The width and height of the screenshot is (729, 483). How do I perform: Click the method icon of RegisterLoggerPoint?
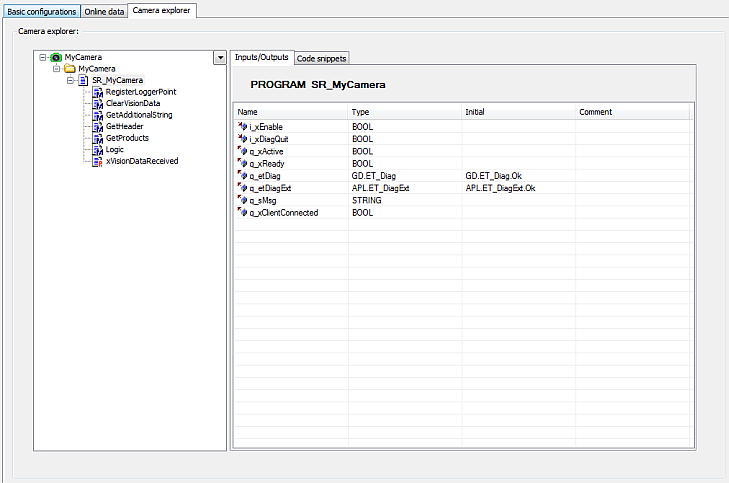point(98,92)
